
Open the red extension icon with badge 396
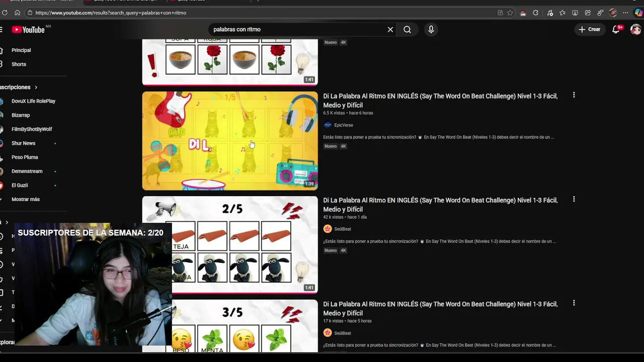coord(523,13)
